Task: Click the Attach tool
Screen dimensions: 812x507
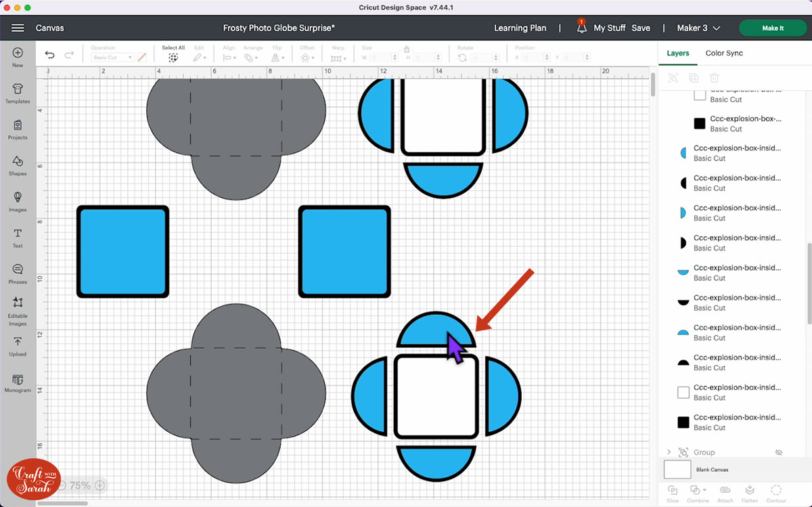Action: (x=725, y=493)
